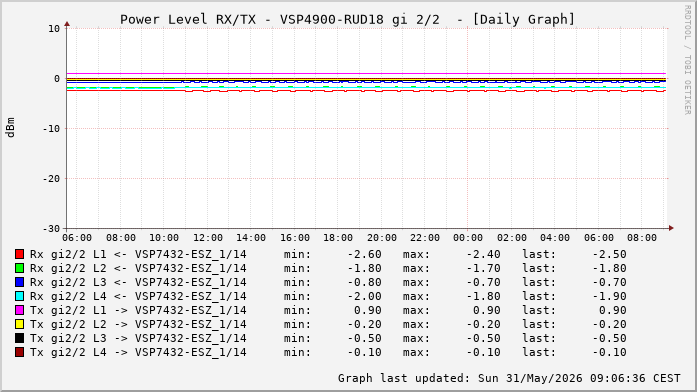The width and height of the screenshot is (697, 392).
Task: Click the Rx L1 last value -2.50
Action: (x=609, y=254)
